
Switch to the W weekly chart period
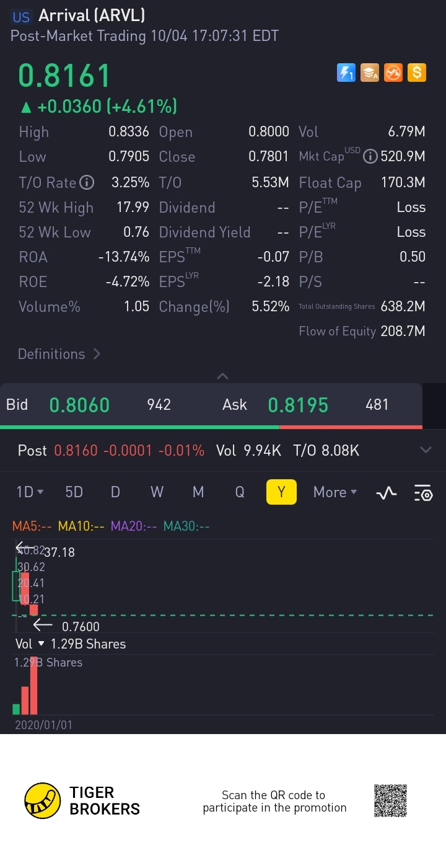[157, 492]
